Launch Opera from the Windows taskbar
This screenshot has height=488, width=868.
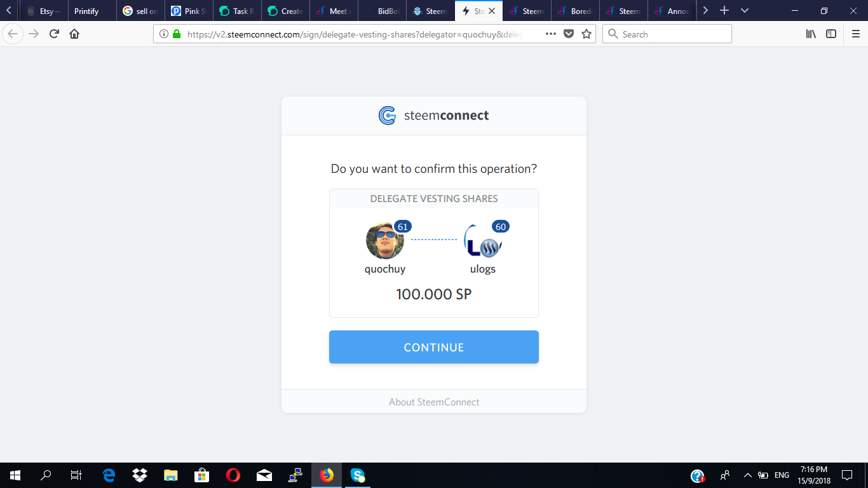tap(233, 475)
